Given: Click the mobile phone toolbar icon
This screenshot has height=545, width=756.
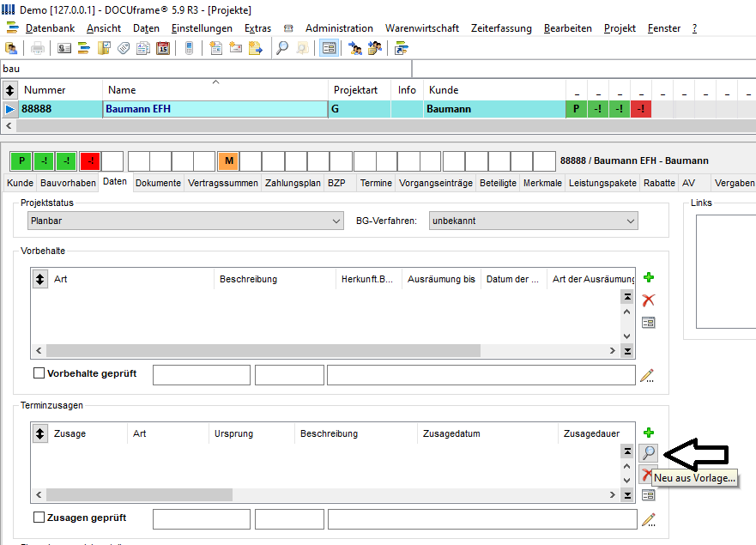Looking at the screenshot, I should (x=189, y=48).
